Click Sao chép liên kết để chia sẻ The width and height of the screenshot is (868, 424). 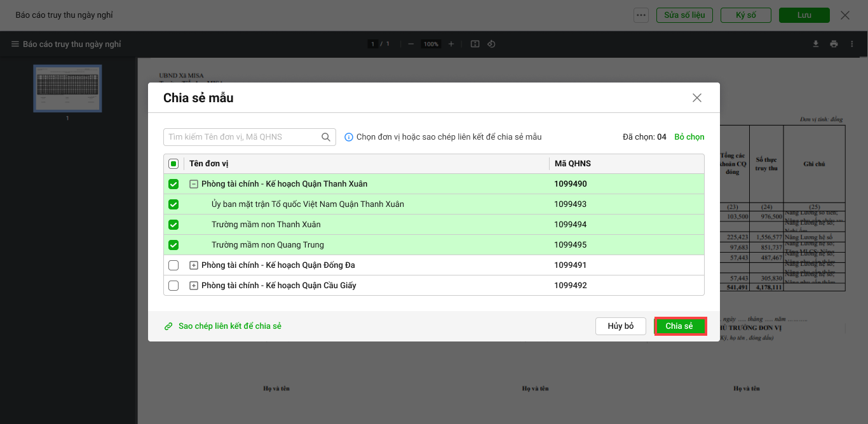229,326
